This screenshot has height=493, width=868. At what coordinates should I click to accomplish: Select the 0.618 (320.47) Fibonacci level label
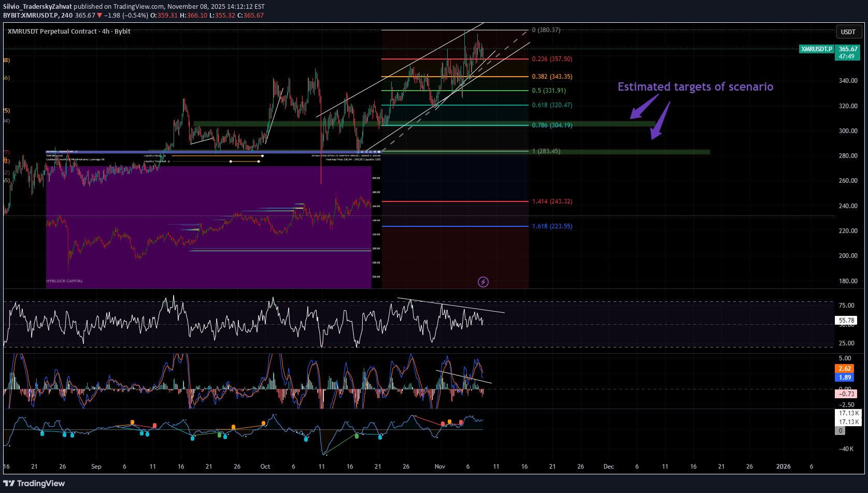(552, 105)
